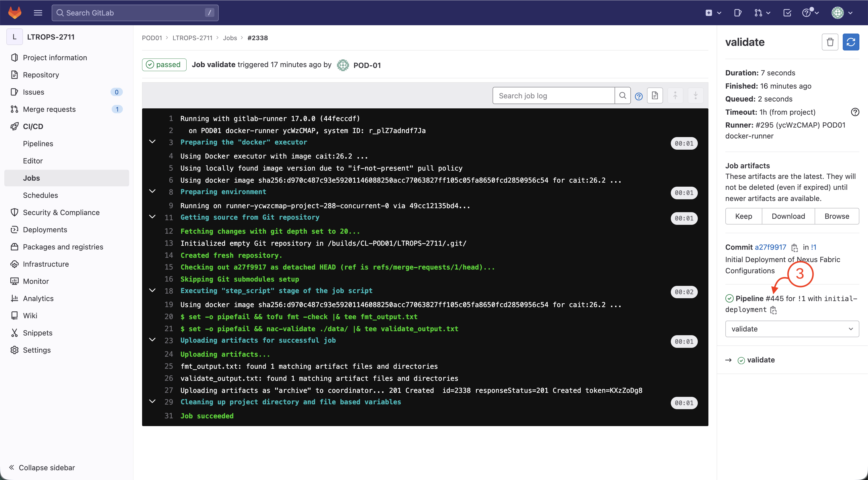The image size is (868, 480).
Task: Expand the create new plus dropdown
Action: [x=713, y=13]
